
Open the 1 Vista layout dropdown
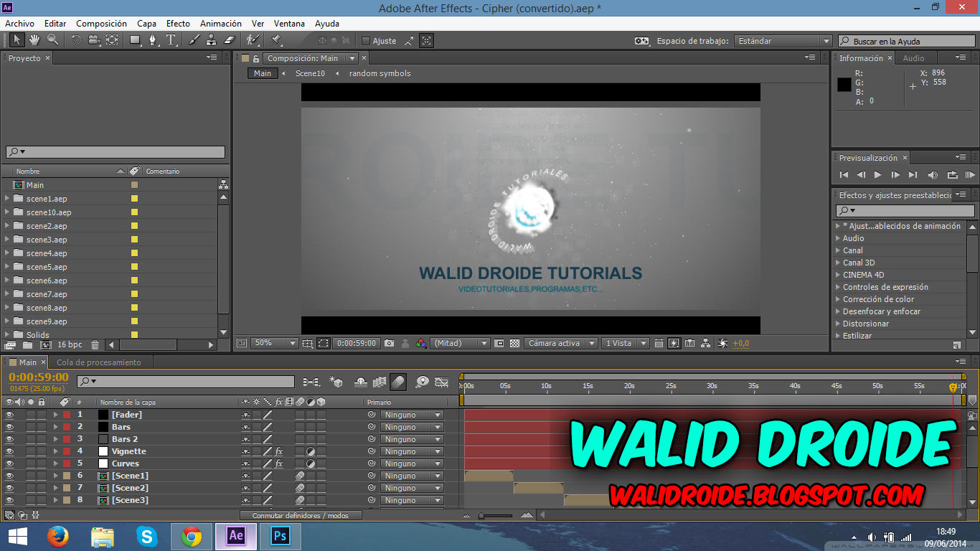coord(625,343)
